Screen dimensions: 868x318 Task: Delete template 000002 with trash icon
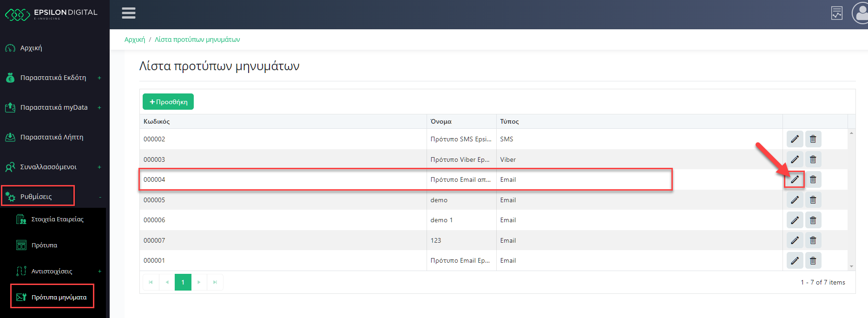click(x=813, y=139)
